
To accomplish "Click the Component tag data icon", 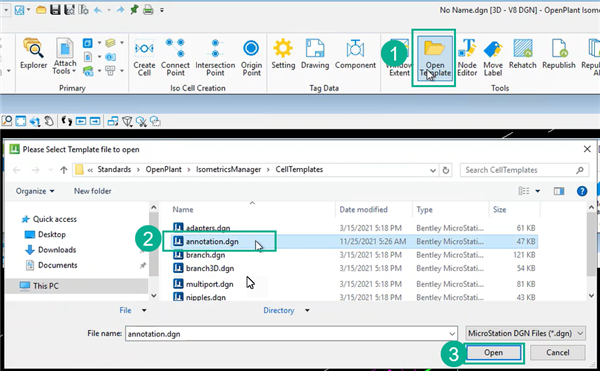I will (x=355, y=54).
